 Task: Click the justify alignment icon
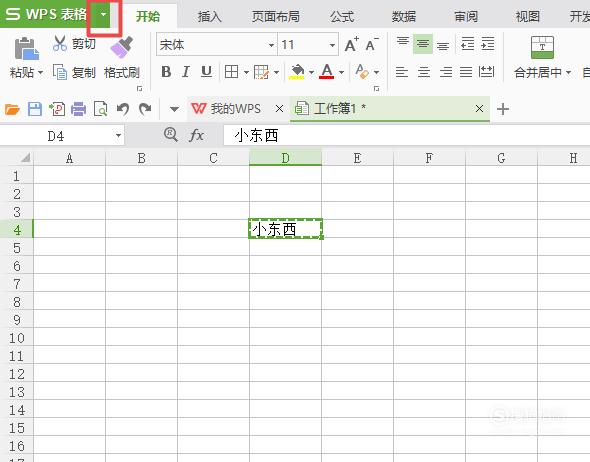pos(466,72)
